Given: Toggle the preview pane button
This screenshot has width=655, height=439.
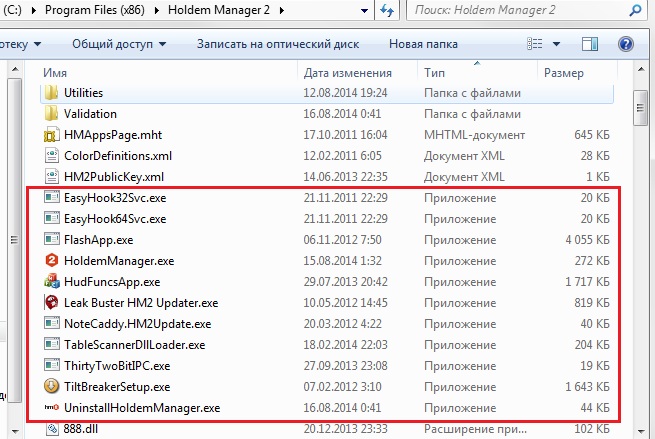Looking at the screenshot, I should (590, 44).
